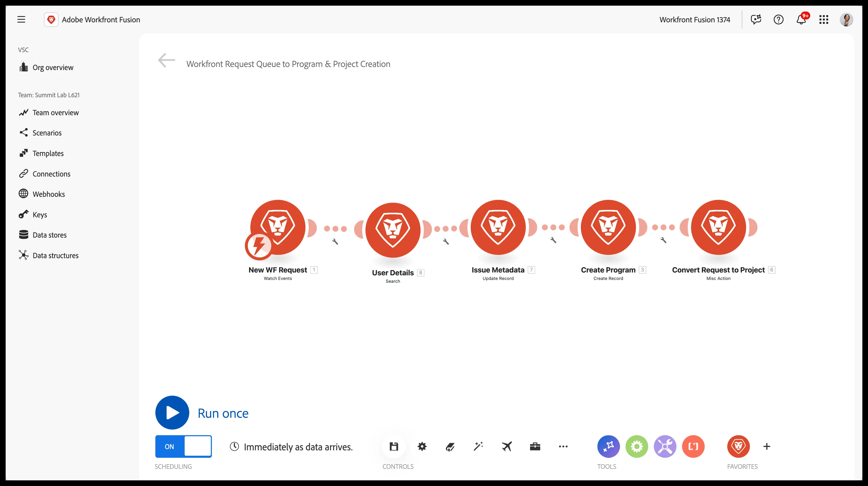Go to Templates in sidebar

(x=41, y=153)
